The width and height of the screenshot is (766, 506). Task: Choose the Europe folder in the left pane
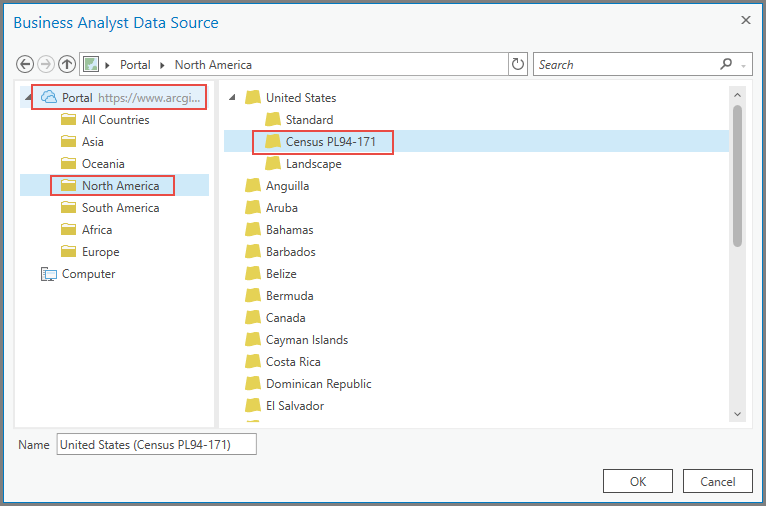100,252
